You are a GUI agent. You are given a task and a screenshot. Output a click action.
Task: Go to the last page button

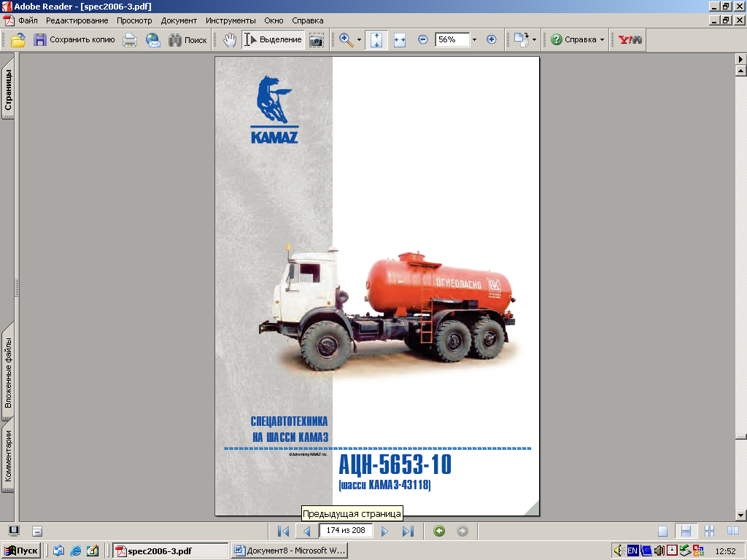tap(408, 531)
